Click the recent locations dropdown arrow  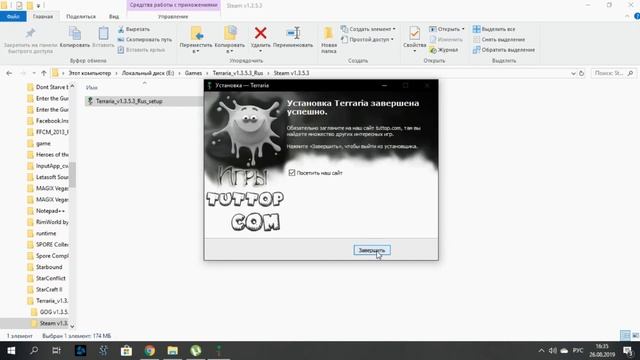tap(33, 73)
